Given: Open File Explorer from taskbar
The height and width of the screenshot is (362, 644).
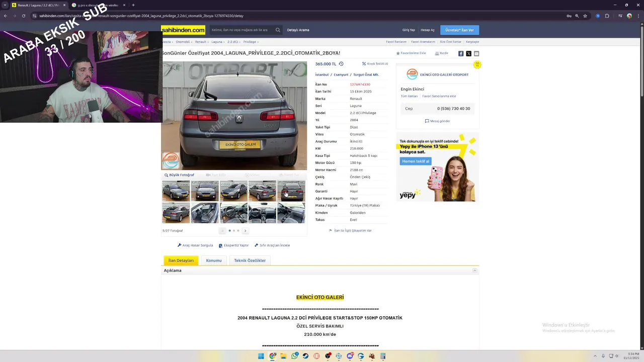Looking at the screenshot, I should click(x=283, y=356).
